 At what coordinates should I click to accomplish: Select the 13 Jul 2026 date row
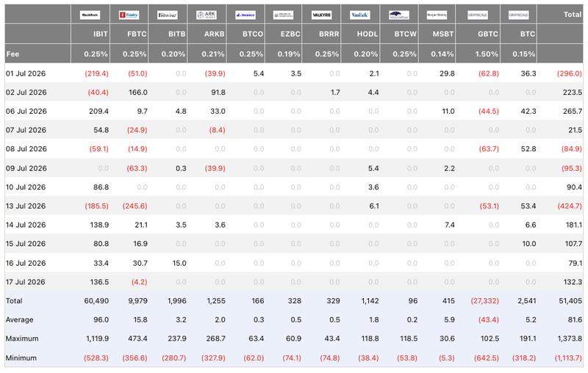click(294, 206)
